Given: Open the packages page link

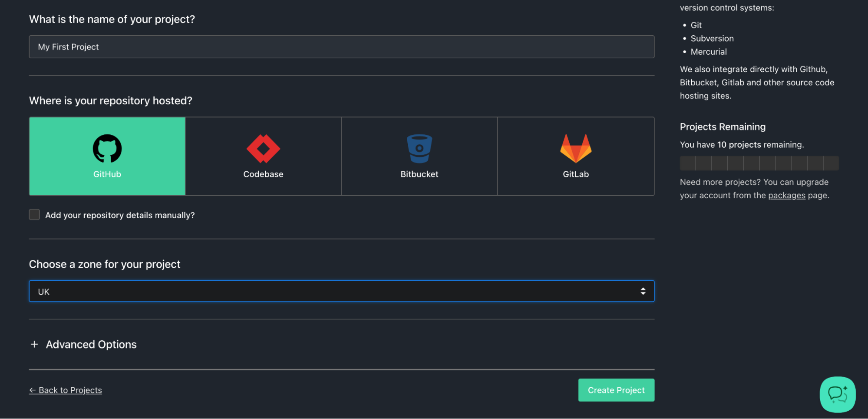Looking at the screenshot, I should 786,195.
